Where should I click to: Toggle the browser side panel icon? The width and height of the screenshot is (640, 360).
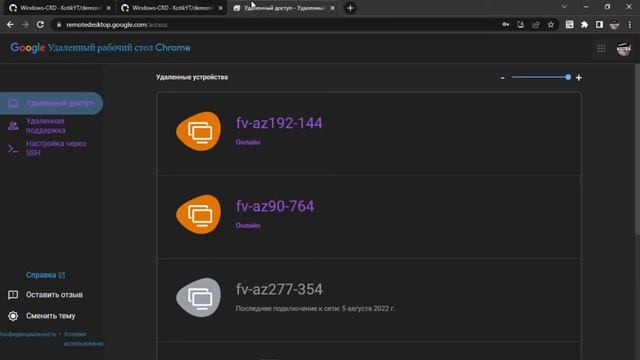pos(599,24)
